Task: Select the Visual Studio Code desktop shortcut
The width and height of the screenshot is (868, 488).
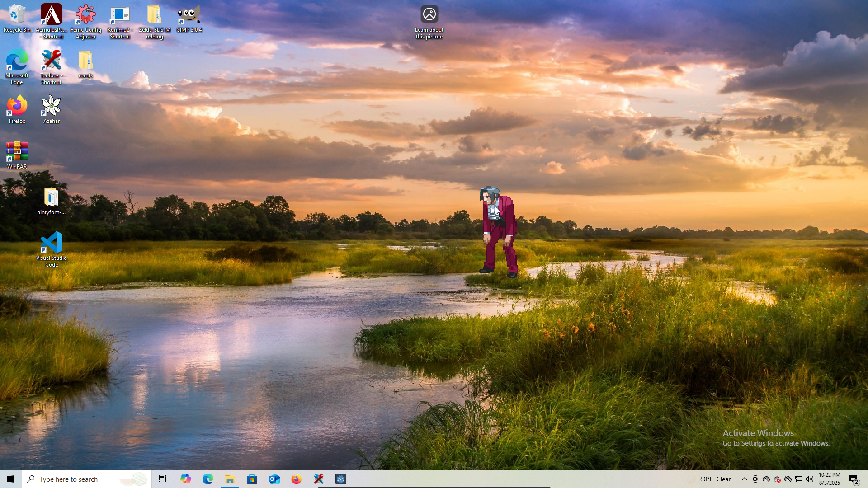Action: tap(52, 249)
